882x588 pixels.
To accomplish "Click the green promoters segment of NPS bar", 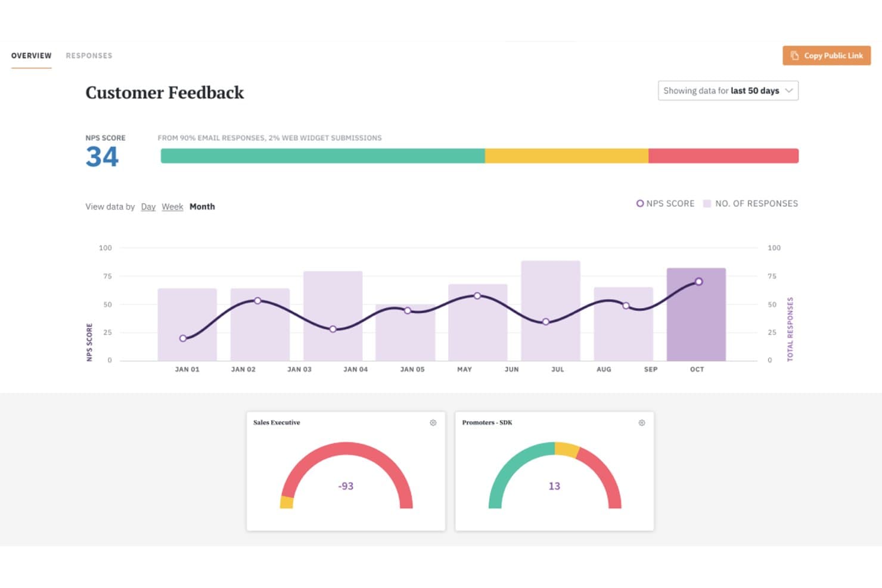I will 322,156.
